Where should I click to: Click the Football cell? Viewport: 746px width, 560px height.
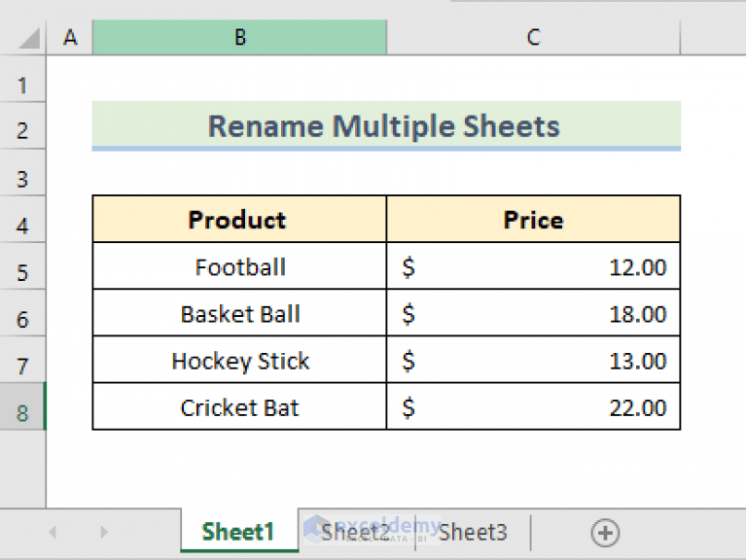[240, 266]
